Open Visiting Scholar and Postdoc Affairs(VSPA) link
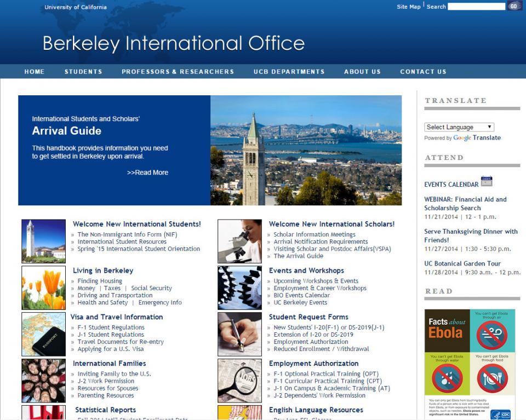The height and width of the screenshot is (420, 526). coord(333,249)
